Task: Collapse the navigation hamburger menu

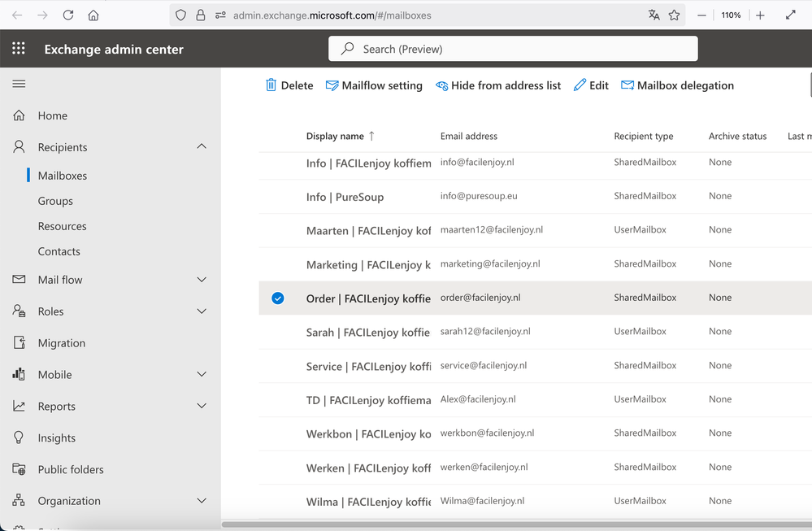Action: pyautogui.click(x=20, y=84)
